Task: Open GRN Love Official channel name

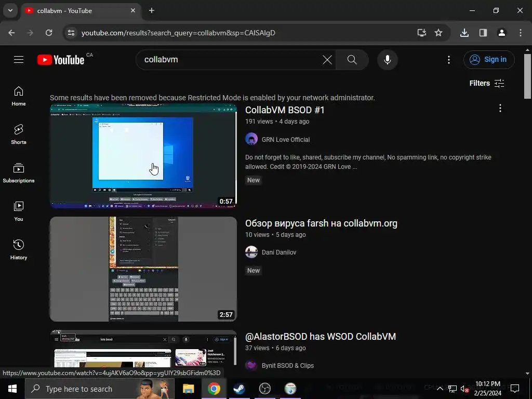Action: [285, 139]
